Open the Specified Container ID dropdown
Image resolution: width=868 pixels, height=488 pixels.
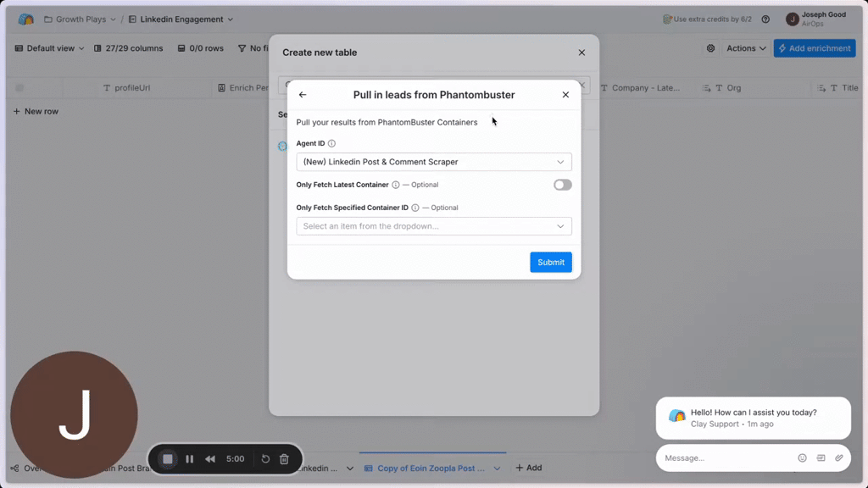[433, 226]
